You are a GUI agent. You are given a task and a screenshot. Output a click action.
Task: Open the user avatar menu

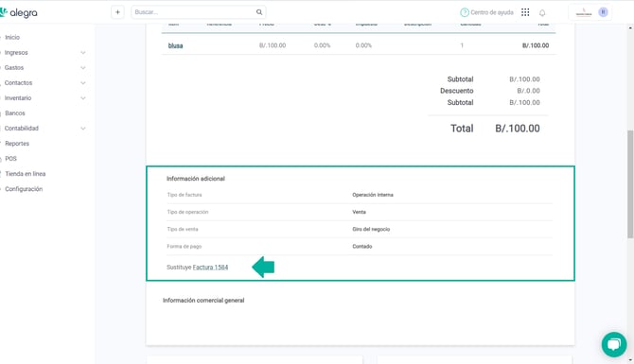point(604,12)
